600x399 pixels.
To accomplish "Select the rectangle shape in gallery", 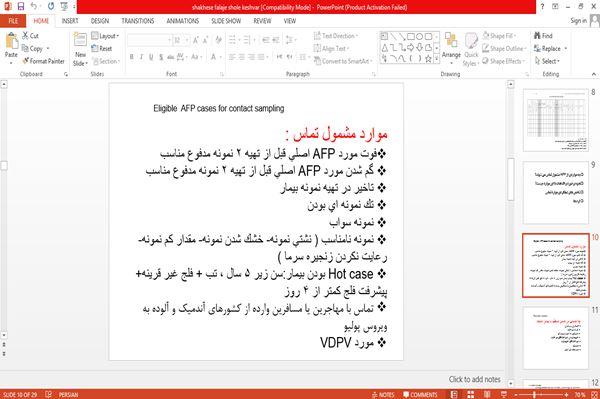I will tap(411, 37).
